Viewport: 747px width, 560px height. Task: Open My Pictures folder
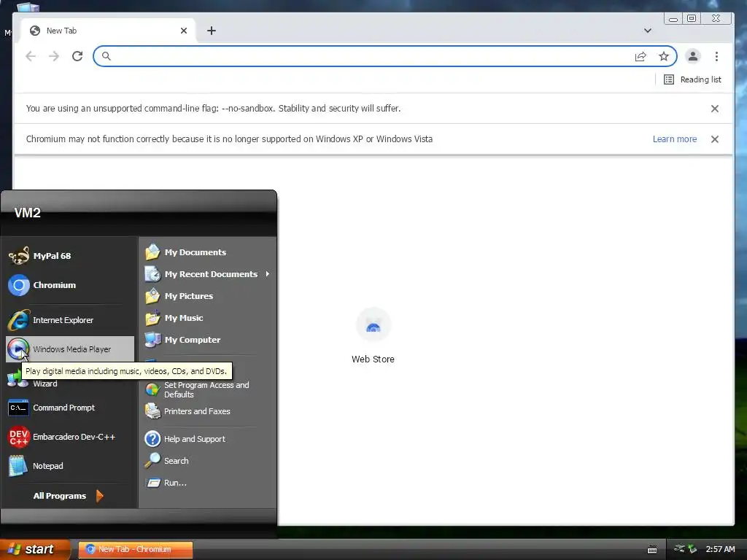pyautogui.click(x=207, y=296)
